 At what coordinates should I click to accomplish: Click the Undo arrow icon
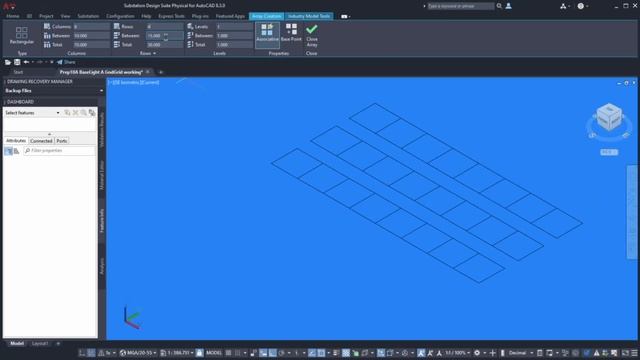click(x=26, y=62)
